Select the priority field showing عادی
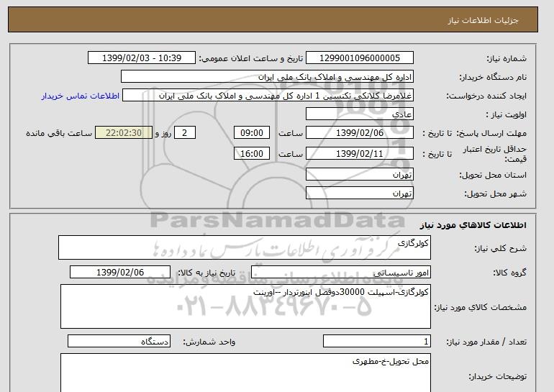Screen dimensions: 554x392 (359, 114)
